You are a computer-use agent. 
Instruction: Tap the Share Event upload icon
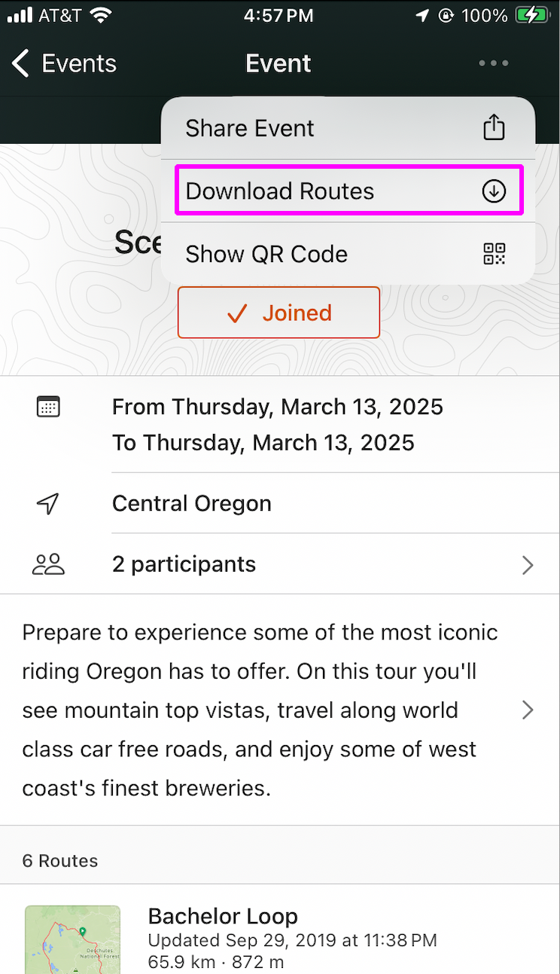point(494,127)
